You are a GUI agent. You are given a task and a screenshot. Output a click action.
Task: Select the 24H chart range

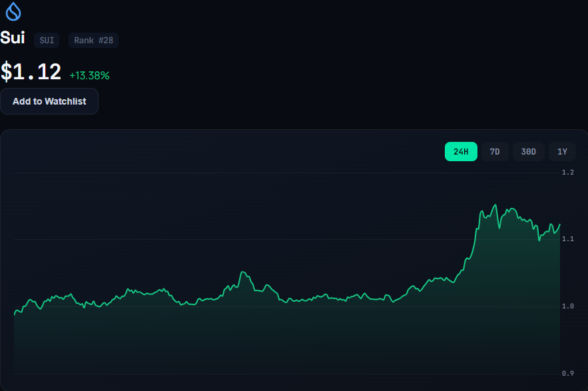click(x=461, y=152)
